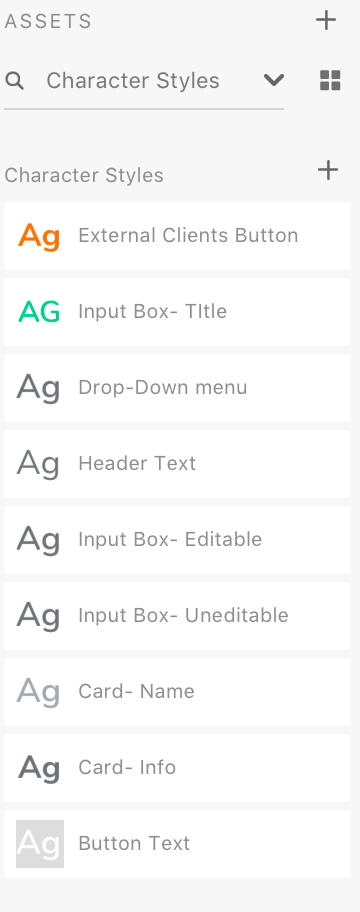Select Input Box- Uneditable style
The height and width of the screenshot is (912, 360).
point(177,616)
